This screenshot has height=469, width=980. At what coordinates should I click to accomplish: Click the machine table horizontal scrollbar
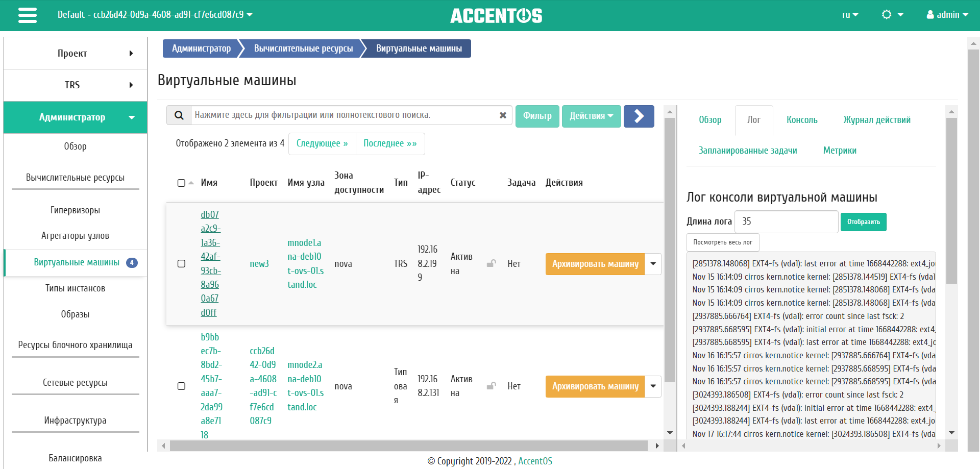point(409,446)
